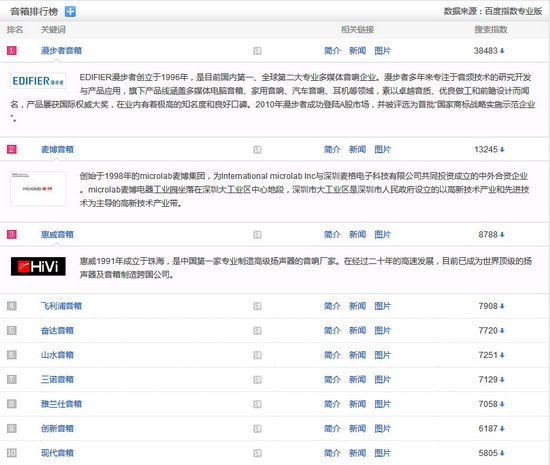Click the rank 3 badge
Screen dimensions: 550x465
pos(12,235)
